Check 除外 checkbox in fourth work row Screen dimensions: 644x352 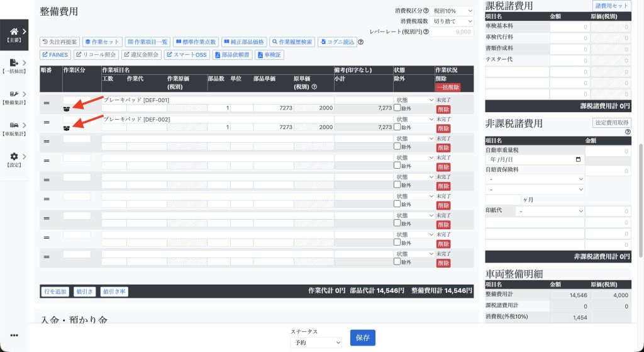tap(397, 166)
